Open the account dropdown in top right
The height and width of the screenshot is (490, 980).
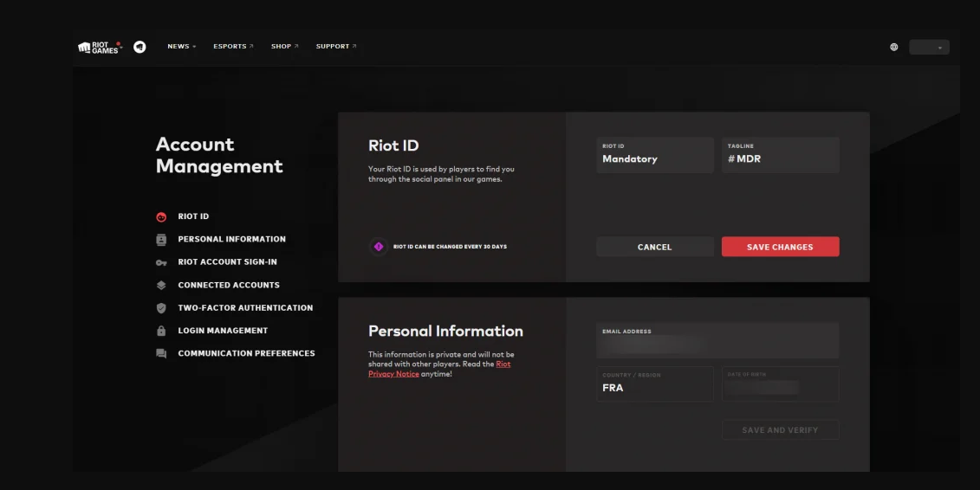(x=929, y=47)
